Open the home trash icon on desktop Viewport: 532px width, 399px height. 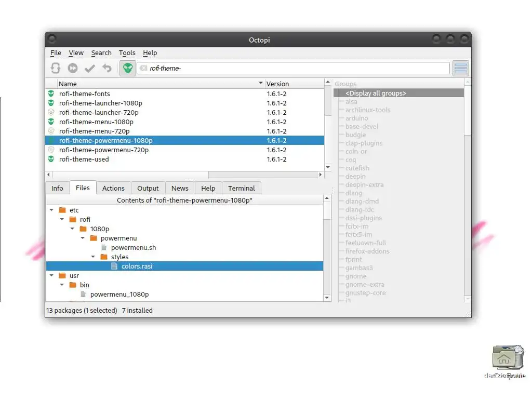point(507,357)
